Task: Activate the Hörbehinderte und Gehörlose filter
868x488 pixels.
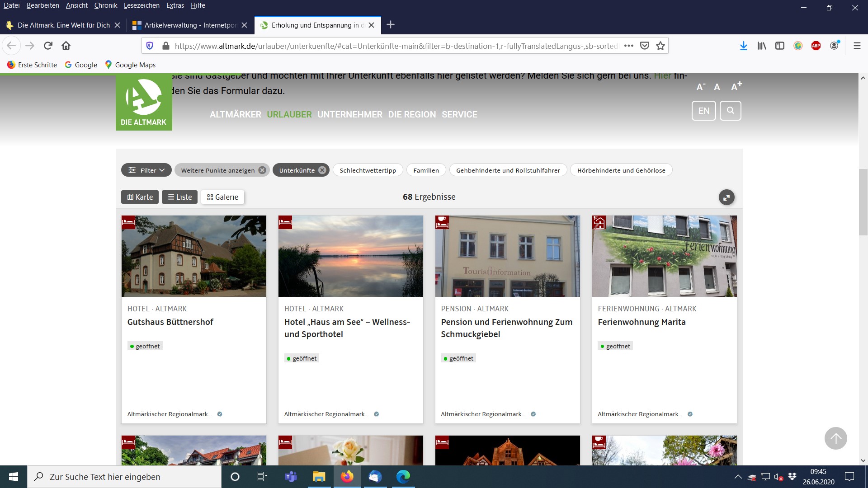Action: pyautogui.click(x=621, y=170)
